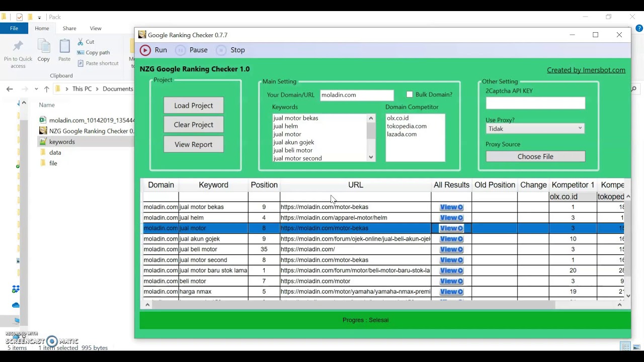Click Documents in File Explorer address bar

118,89
